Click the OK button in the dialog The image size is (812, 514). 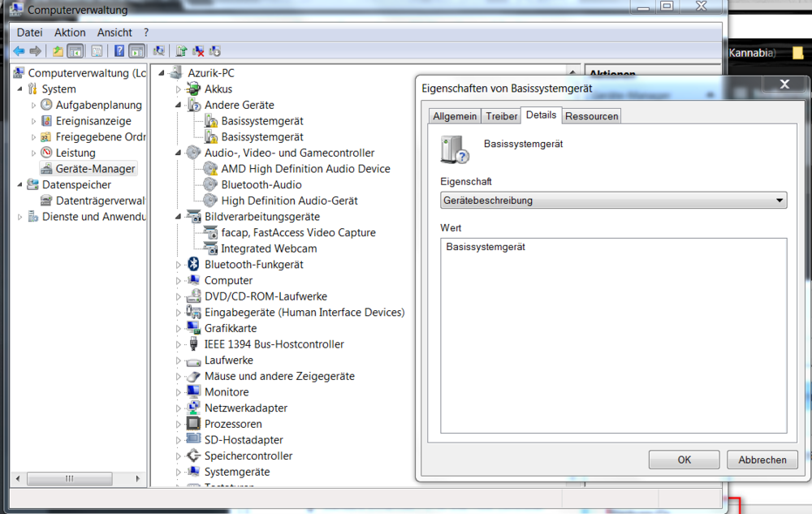(684, 460)
